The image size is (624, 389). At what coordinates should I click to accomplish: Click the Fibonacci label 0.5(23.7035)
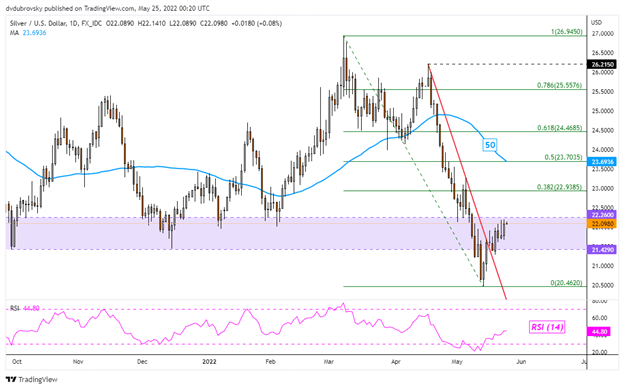[563, 158]
